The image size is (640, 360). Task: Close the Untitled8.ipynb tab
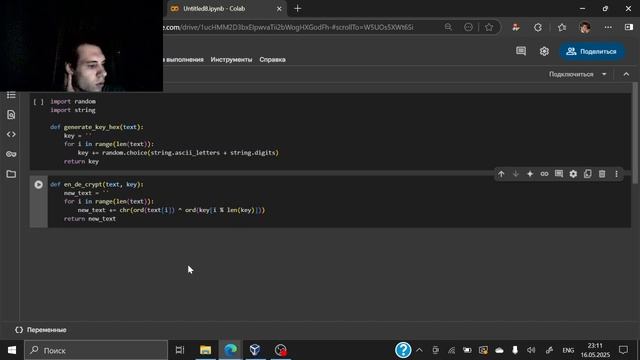pos(279,9)
